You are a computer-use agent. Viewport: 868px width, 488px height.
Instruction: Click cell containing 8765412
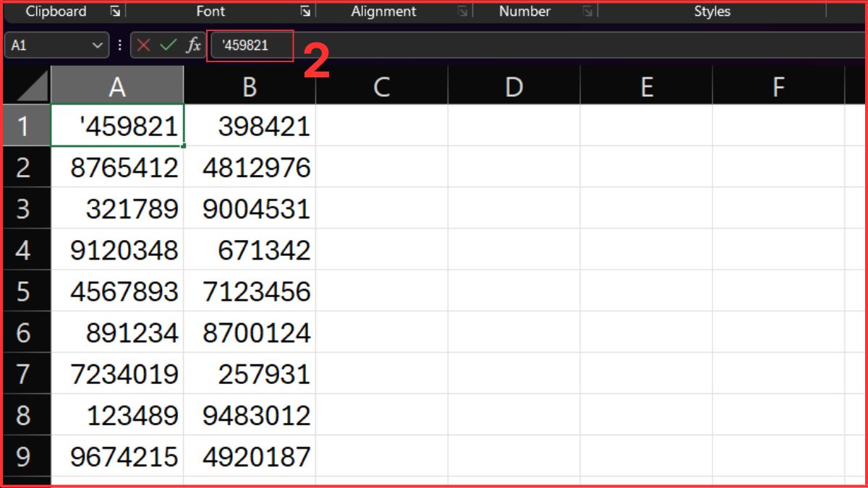point(117,167)
